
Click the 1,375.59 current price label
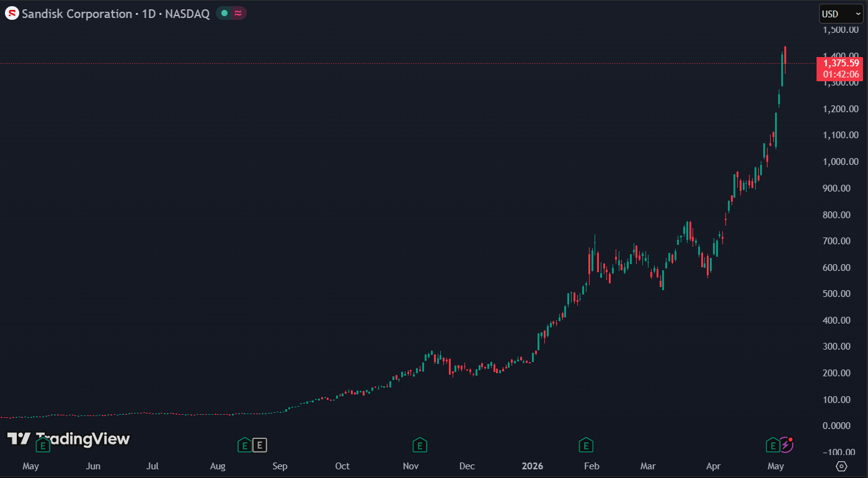(x=841, y=63)
